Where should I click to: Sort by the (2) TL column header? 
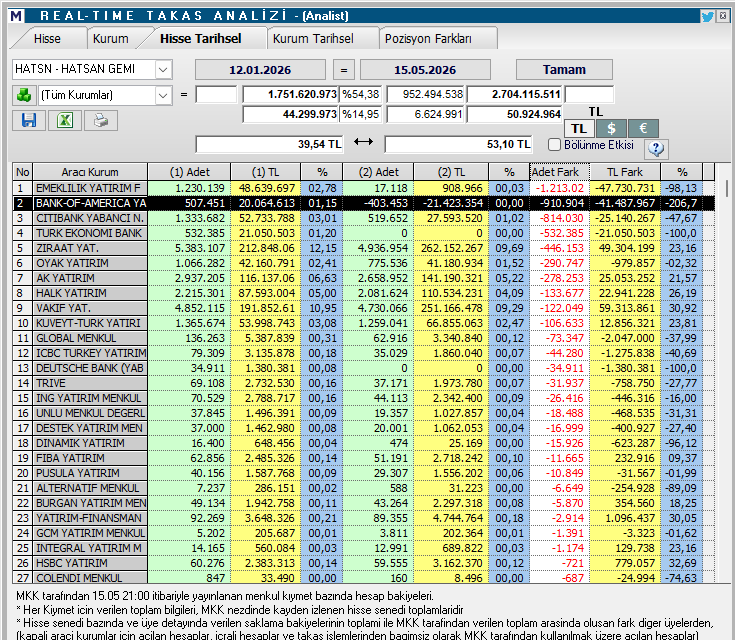(x=451, y=172)
